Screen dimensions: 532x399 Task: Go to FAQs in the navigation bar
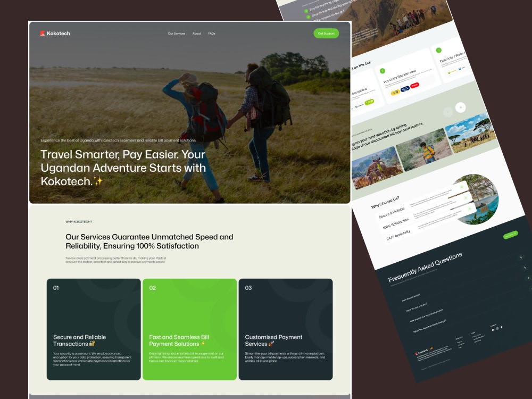pyautogui.click(x=212, y=34)
